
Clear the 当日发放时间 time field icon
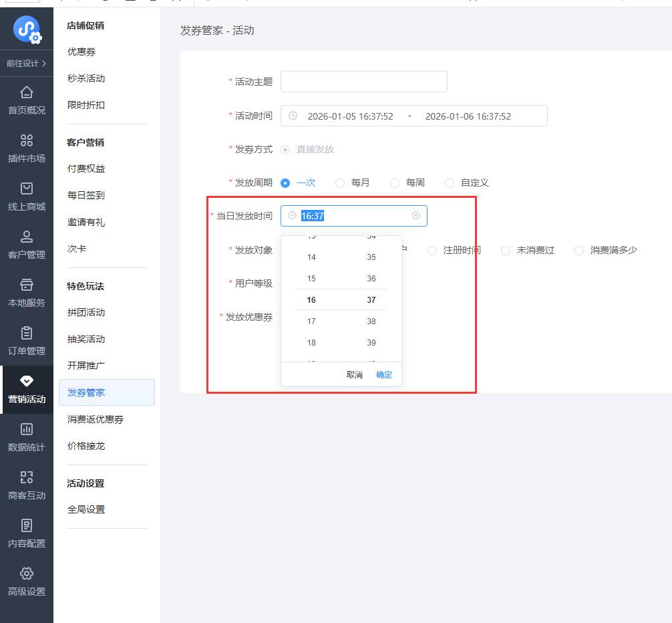[415, 216]
